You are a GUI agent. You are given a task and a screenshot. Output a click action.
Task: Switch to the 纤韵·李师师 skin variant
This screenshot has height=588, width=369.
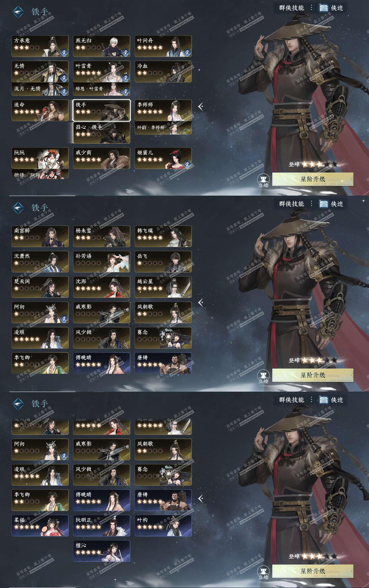(x=163, y=128)
